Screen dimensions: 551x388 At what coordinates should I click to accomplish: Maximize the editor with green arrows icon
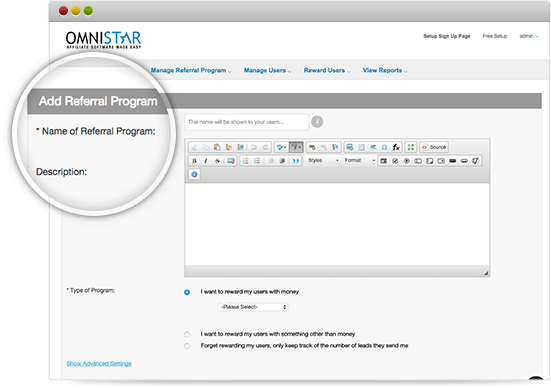(x=410, y=147)
